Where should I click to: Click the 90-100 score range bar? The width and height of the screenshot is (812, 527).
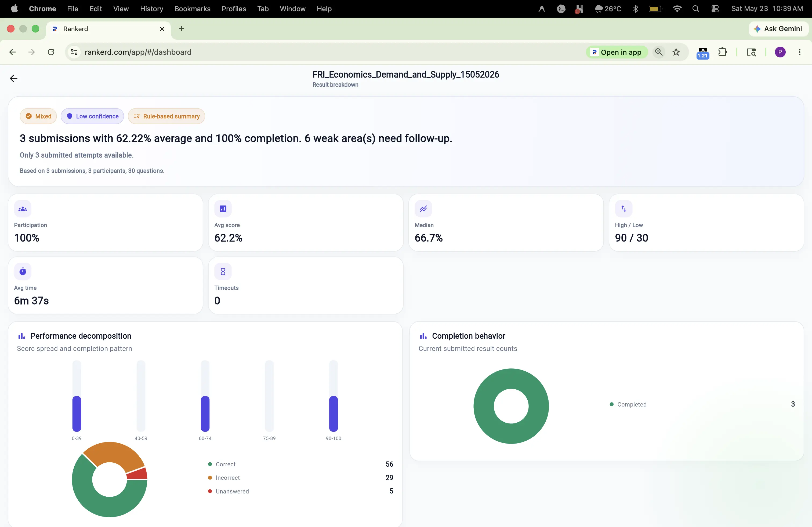click(333, 413)
